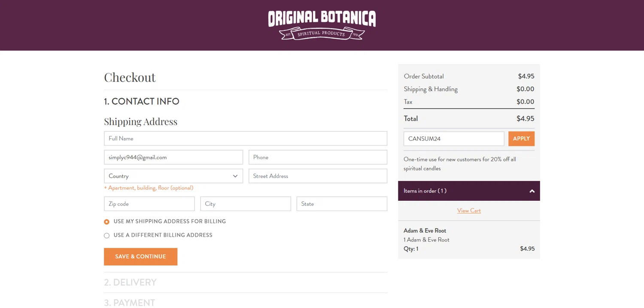644x308 pixels.
Task: Open the Country dropdown
Action: [x=173, y=176]
